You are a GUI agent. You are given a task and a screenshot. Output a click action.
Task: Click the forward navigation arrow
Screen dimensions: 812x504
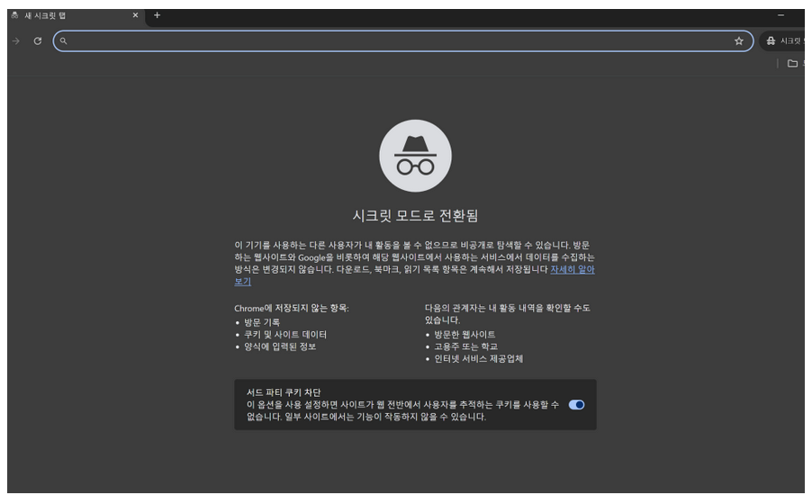(15, 41)
